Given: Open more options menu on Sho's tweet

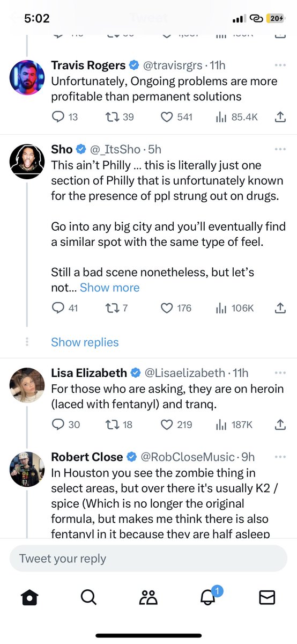Looking at the screenshot, I should coord(280,149).
